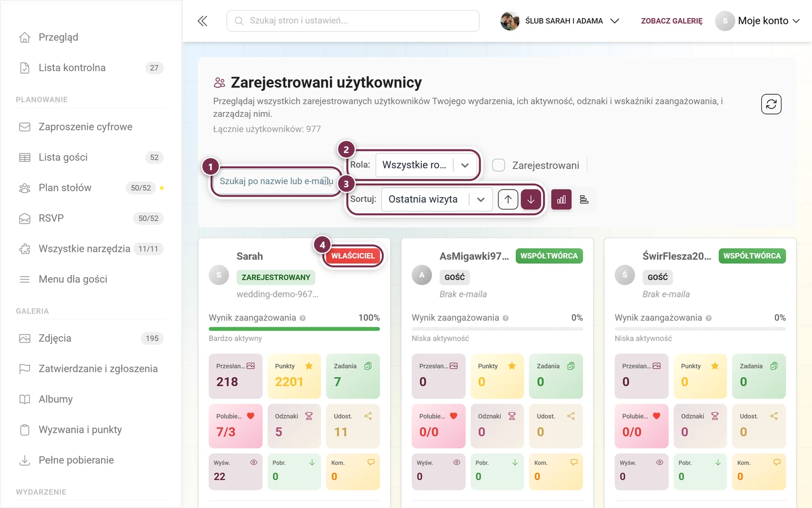Screen dimensions: 812x508
Task: Switch to the list view icon
Action: click(x=584, y=199)
